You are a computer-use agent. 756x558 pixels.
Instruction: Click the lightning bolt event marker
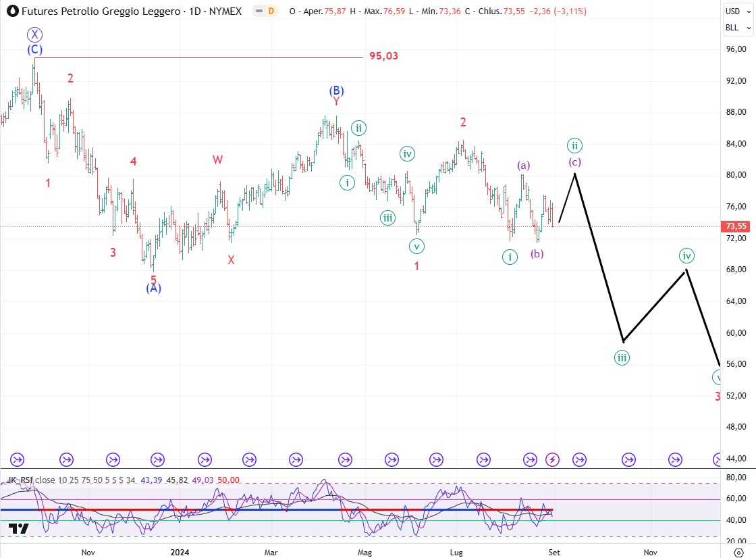[552, 459]
